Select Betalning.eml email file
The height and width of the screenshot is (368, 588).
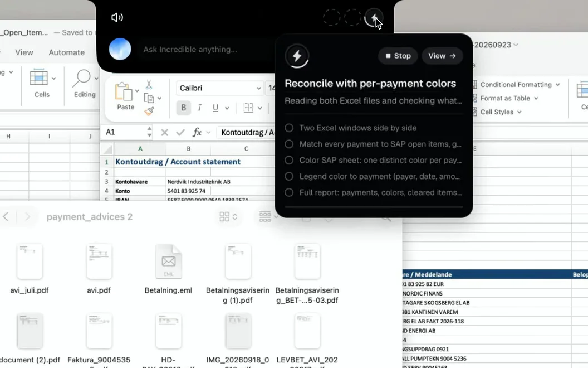tap(168, 262)
